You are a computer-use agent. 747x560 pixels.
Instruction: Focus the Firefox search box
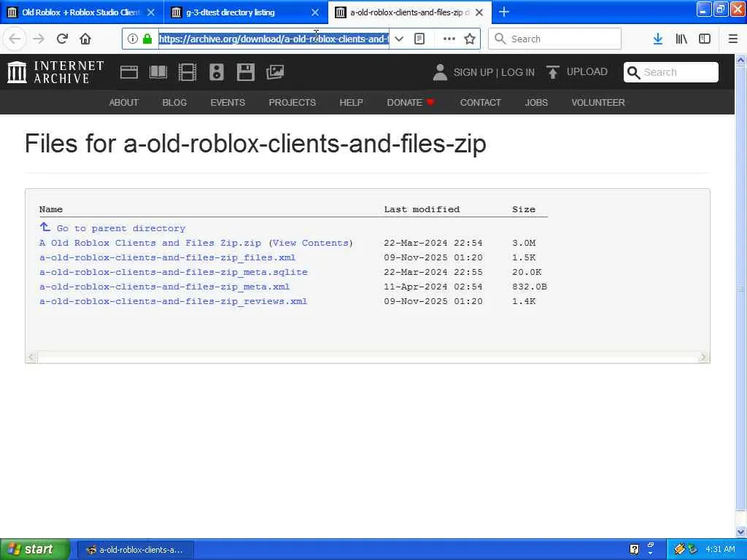555,39
